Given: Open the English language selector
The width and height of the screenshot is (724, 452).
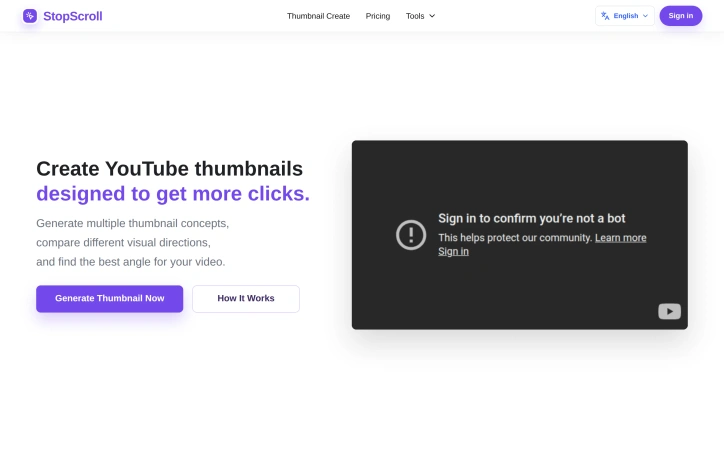Looking at the screenshot, I should click(x=625, y=16).
